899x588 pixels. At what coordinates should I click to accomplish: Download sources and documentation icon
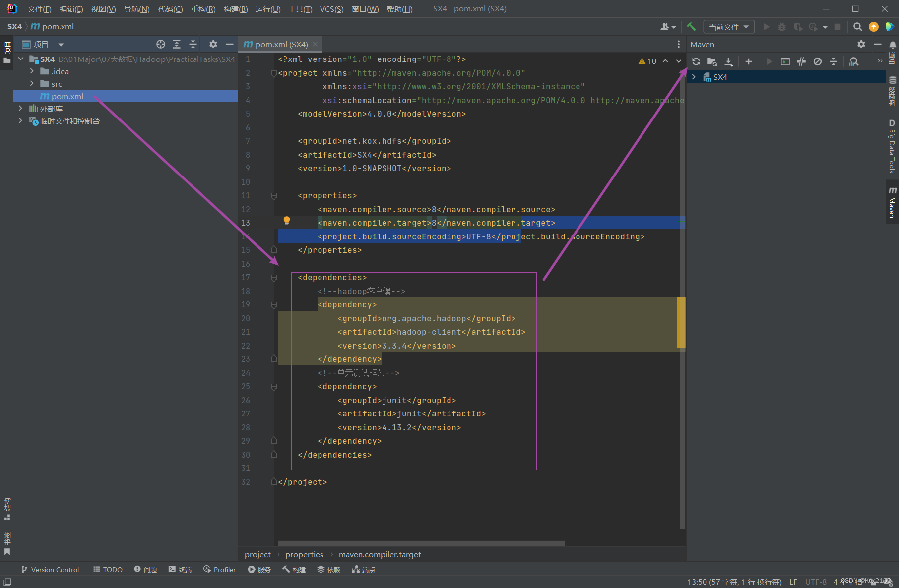[728, 61]
